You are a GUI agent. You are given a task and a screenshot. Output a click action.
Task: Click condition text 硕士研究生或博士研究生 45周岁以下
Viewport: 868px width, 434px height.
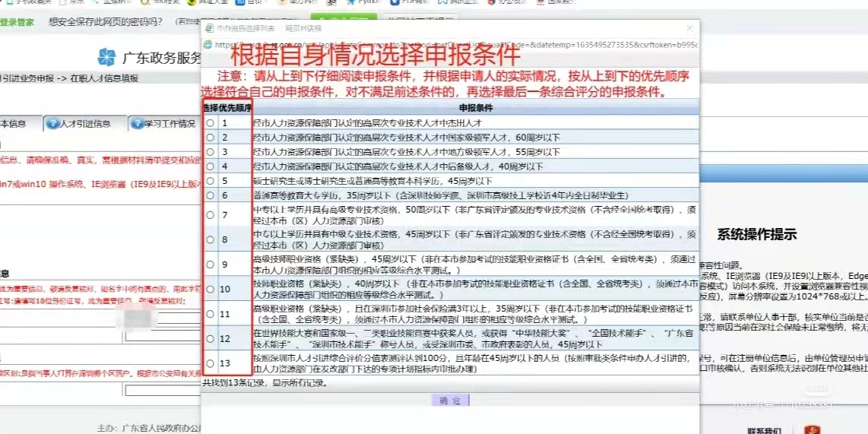(x=372, y=181)
